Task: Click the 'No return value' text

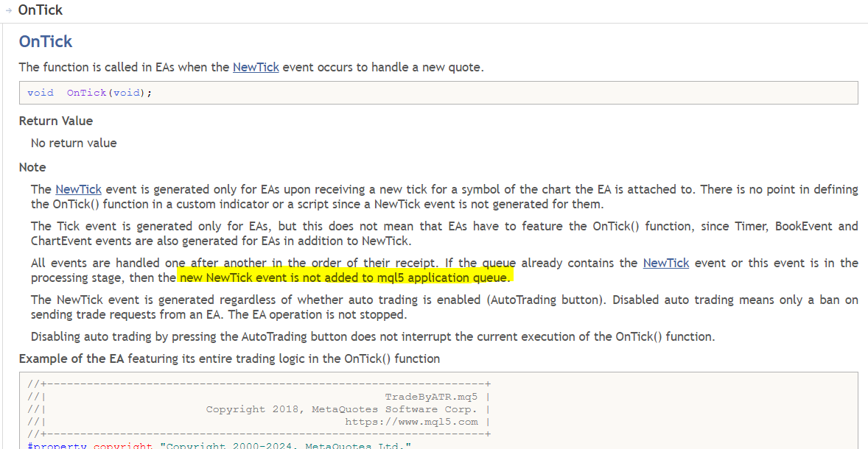Action: tap(74, 143)
